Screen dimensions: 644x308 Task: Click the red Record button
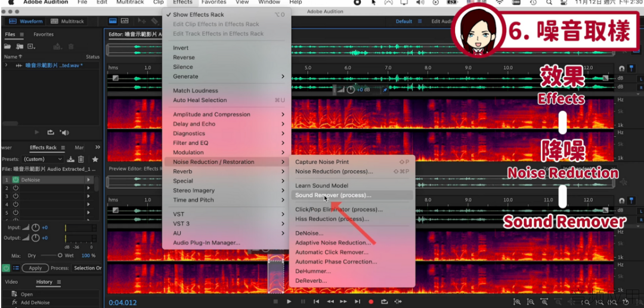click(371, 301)
